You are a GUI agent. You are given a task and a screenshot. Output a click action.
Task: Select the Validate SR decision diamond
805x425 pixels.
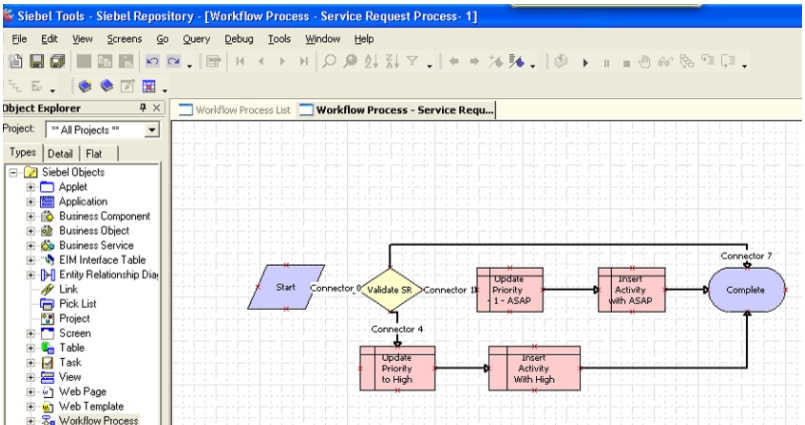click(x=390, y=289)
